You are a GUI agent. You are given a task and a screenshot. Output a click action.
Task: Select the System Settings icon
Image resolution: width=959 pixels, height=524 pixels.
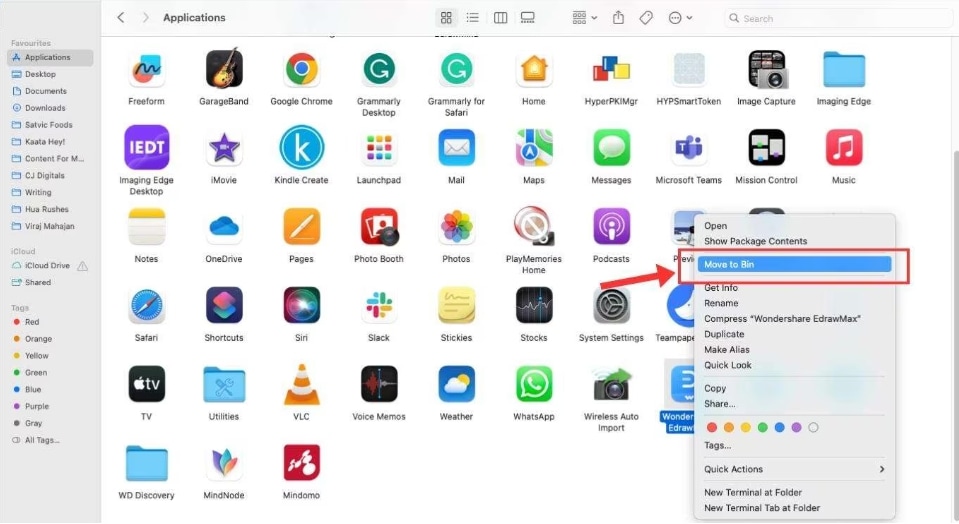click(x=611, y=305)
